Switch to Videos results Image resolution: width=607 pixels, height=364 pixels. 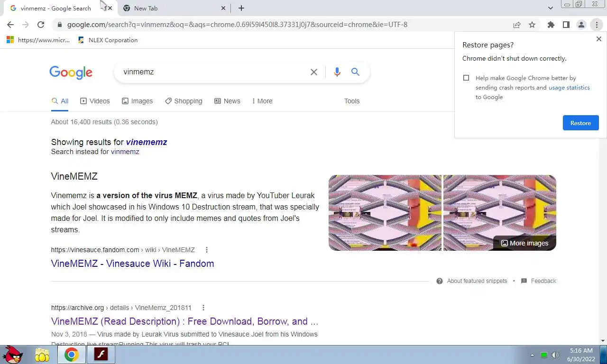point(95,101)
